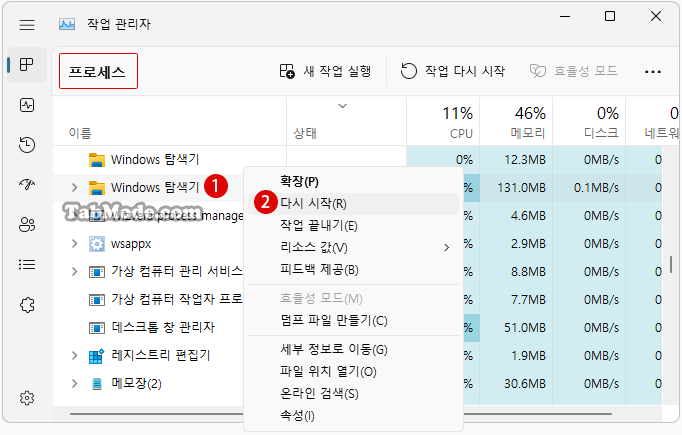The width and height of the screenshot is (682, 435).
Task: Click the 프로세스 page heading
Action: point(98,71)
